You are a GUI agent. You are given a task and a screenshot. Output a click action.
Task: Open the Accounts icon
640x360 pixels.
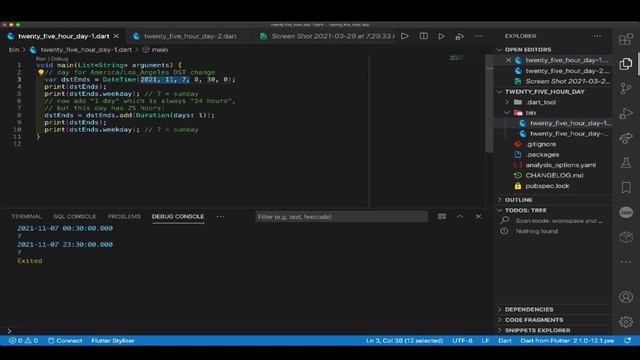pyautogui.click(x=625, y=297)
